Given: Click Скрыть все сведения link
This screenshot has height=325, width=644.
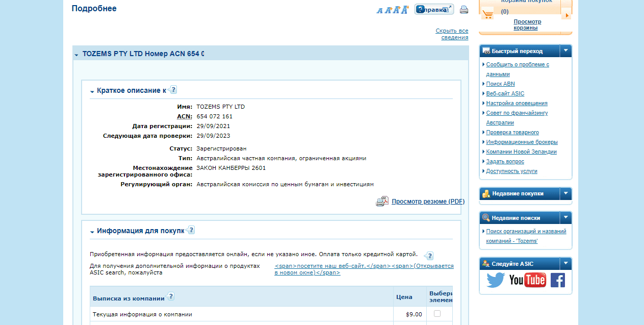Looking at the screenshot, I should click(x=452, y=34).
